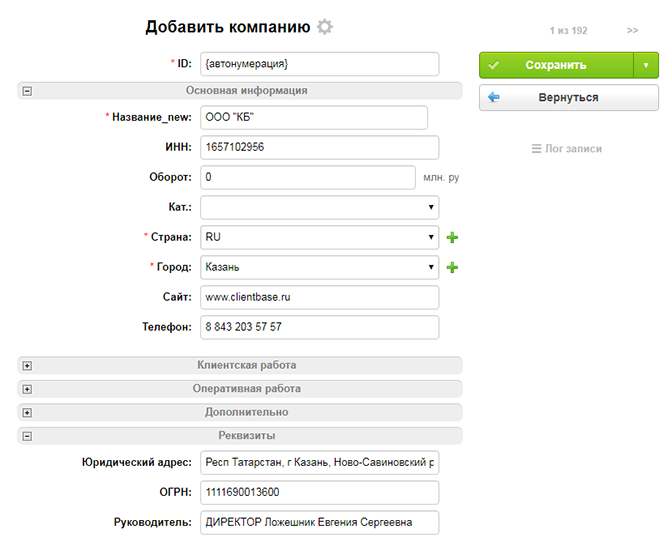
Task: Click the Вернуться button
Action: [568, 98]
